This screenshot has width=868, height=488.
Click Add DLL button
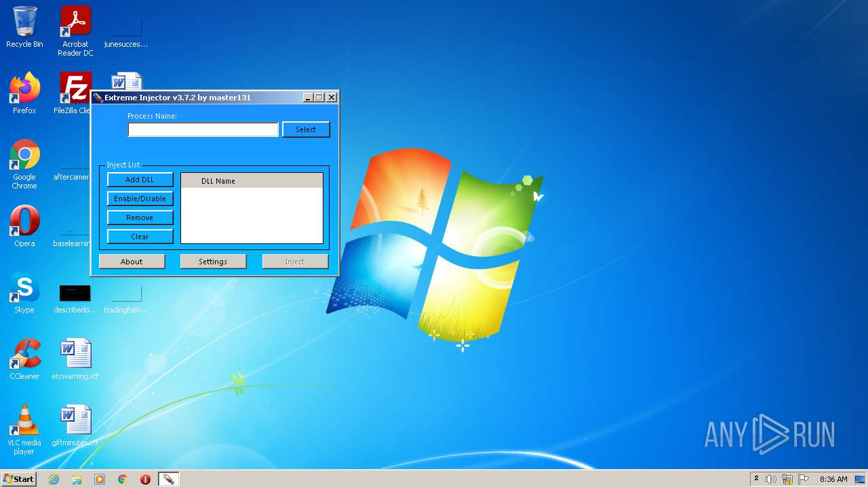pos(140,180)
